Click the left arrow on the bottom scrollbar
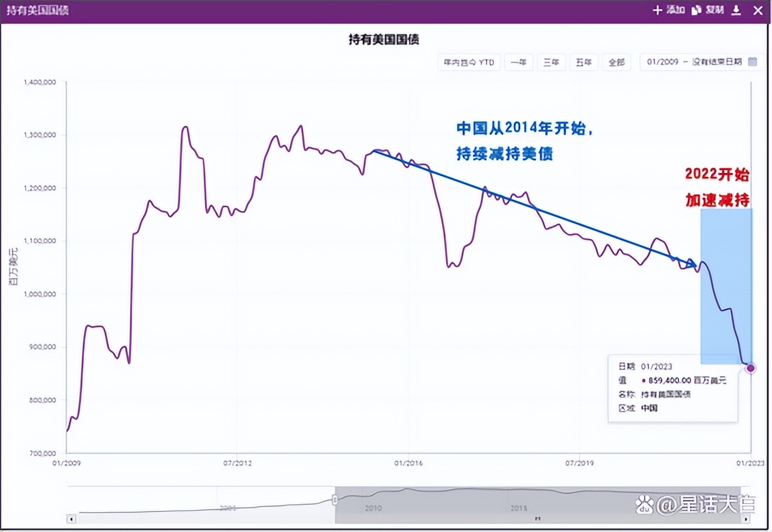The image size is (772, 532). point(71,519)
